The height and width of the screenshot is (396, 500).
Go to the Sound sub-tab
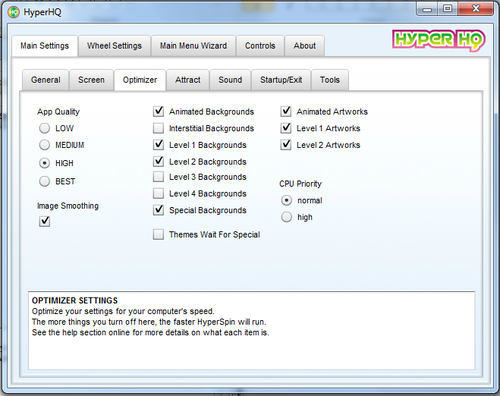tap(230, 80)
